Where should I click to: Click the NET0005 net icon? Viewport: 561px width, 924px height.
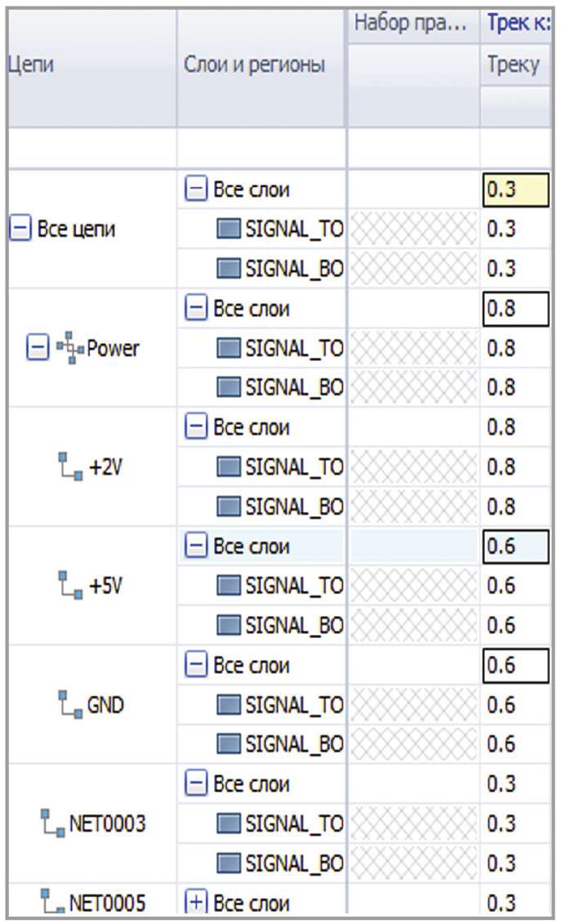point(54,901)
